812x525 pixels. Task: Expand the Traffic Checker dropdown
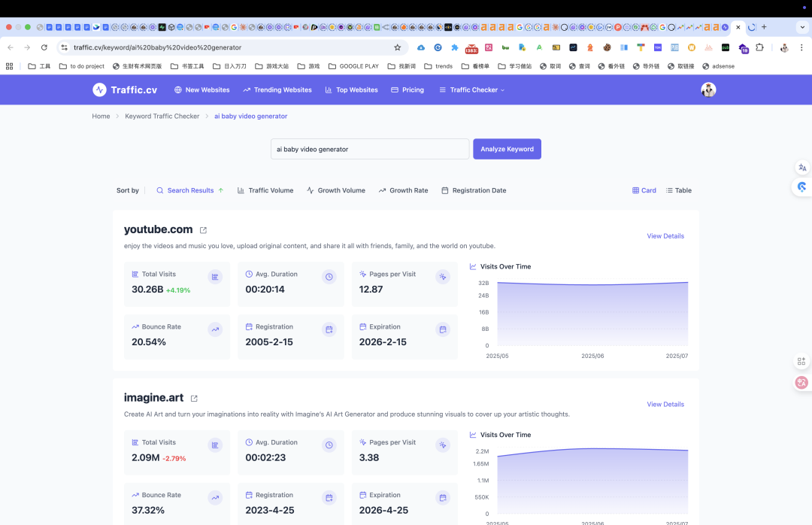pyautogui.click(x=471, y=90)
